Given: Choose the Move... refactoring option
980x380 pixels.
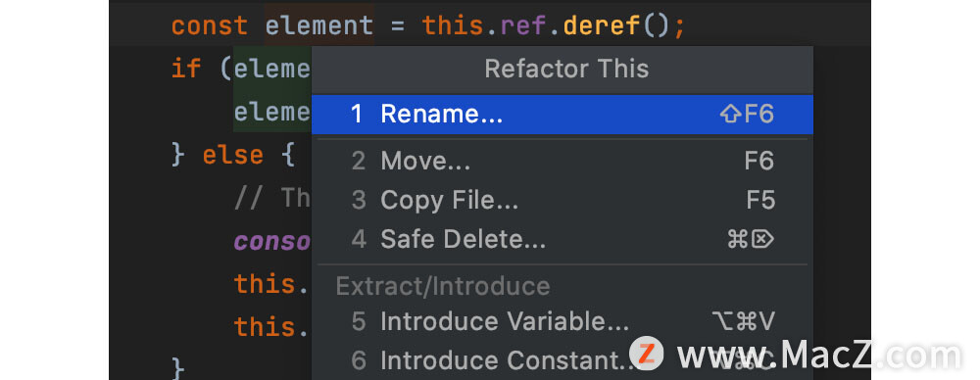Looking at the screenshot, I should click(x=562, y=162).
